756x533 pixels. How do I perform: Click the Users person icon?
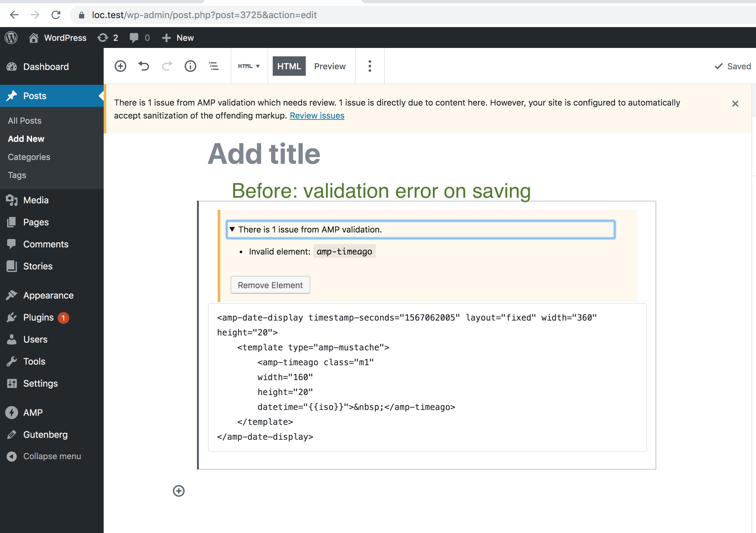[x=12, y=339]
